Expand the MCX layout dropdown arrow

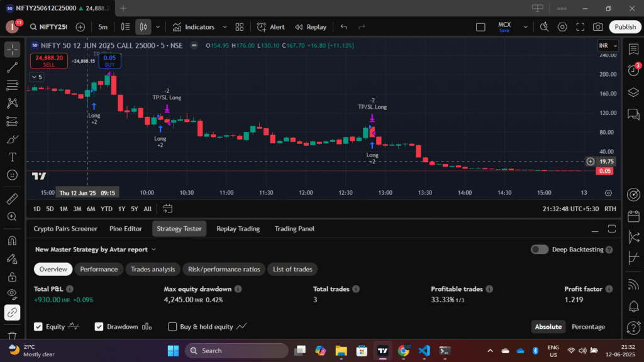tap(525, 27)
